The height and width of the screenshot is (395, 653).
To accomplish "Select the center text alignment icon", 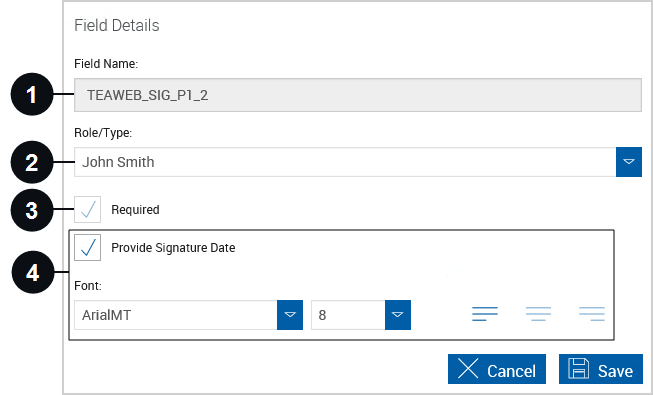I will (x=538, y=314).
